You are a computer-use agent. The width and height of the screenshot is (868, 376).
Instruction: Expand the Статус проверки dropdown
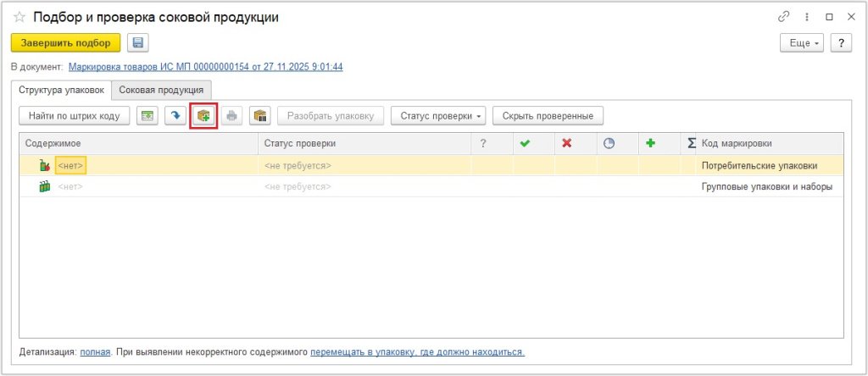[x=438, y=115]
